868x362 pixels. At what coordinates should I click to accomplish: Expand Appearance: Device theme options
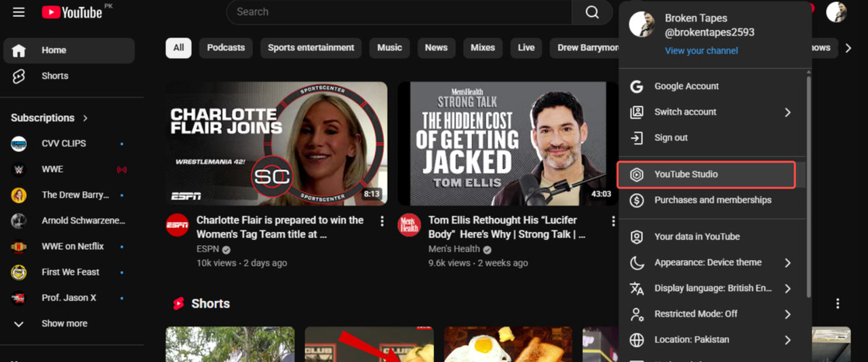(x=787, y=262)
